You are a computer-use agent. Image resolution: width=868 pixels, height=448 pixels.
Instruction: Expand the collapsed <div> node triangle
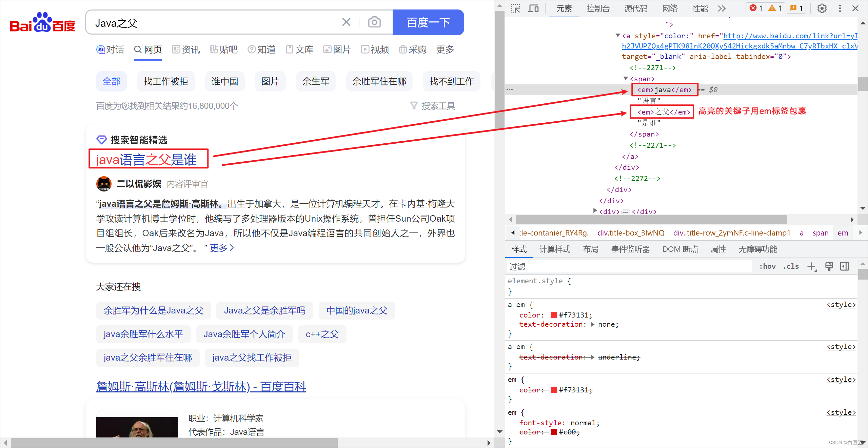click(x=595, y=210)
